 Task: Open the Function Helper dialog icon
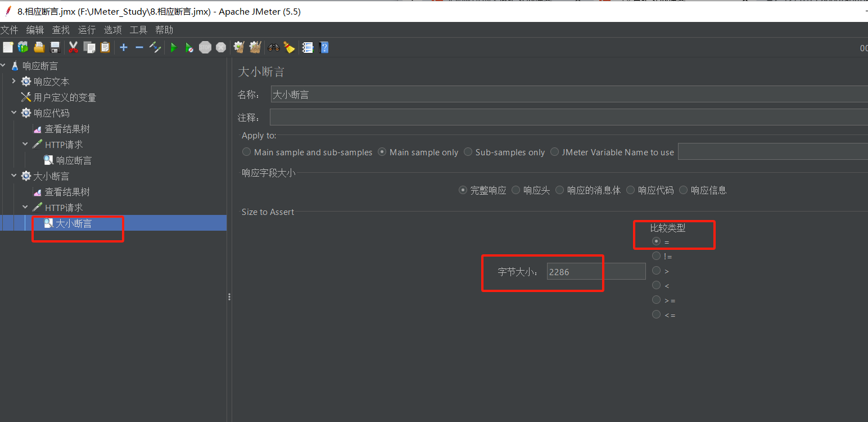tap(308, 48)
